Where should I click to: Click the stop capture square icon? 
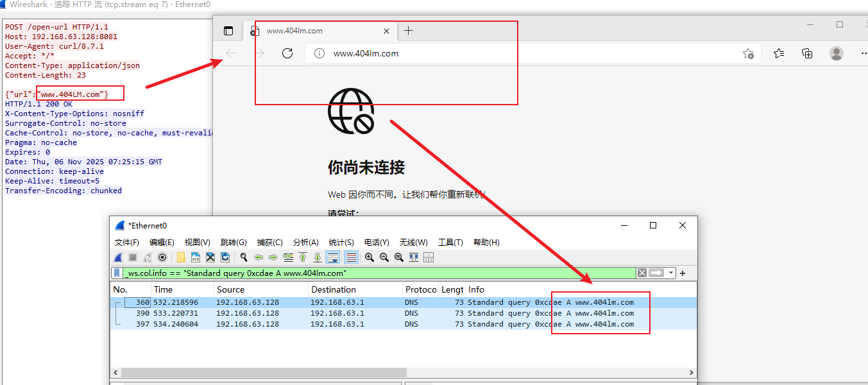[133, 257]
